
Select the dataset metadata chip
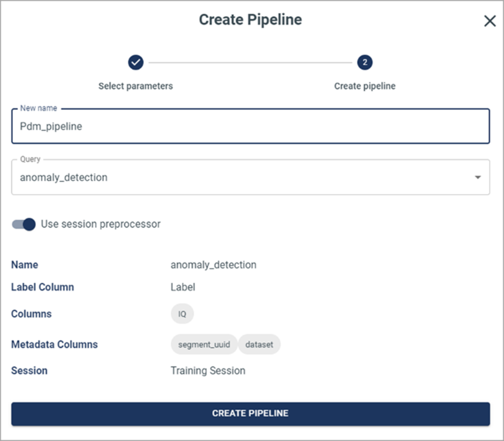coord(259,345)
